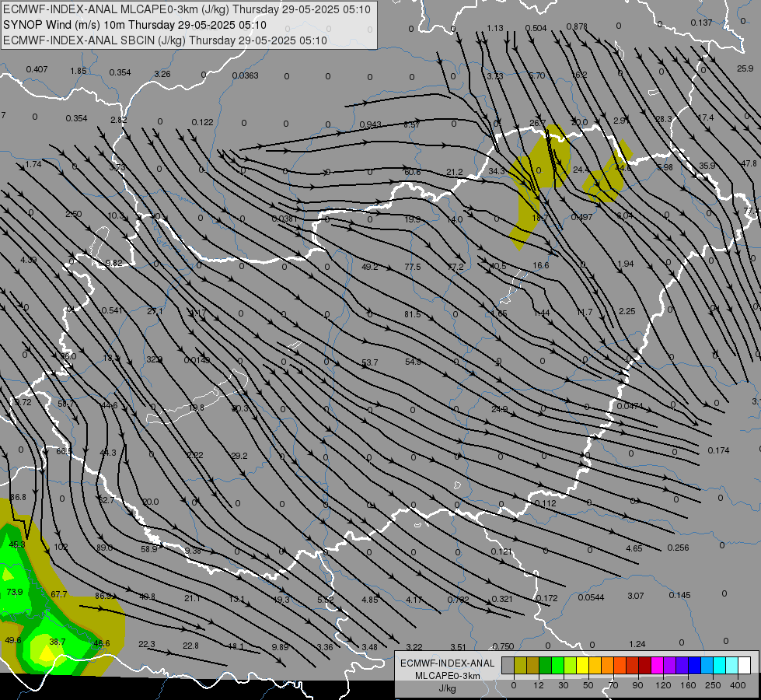Click the map value 0.0544
This screenshot has height=700, width=761.
[591, 597]
